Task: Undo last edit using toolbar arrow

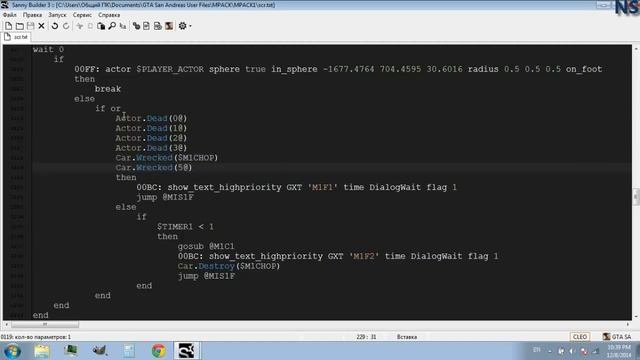Action: pos(55,26)
